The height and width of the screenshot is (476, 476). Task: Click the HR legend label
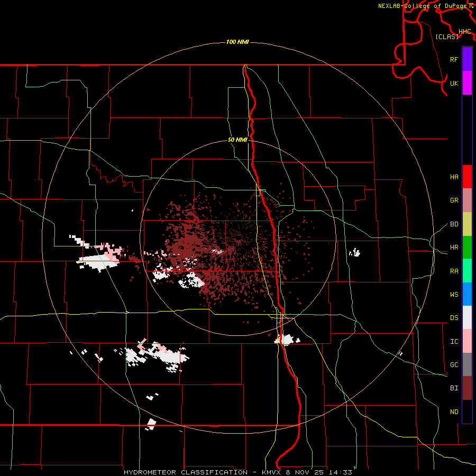tap(454, 248)
